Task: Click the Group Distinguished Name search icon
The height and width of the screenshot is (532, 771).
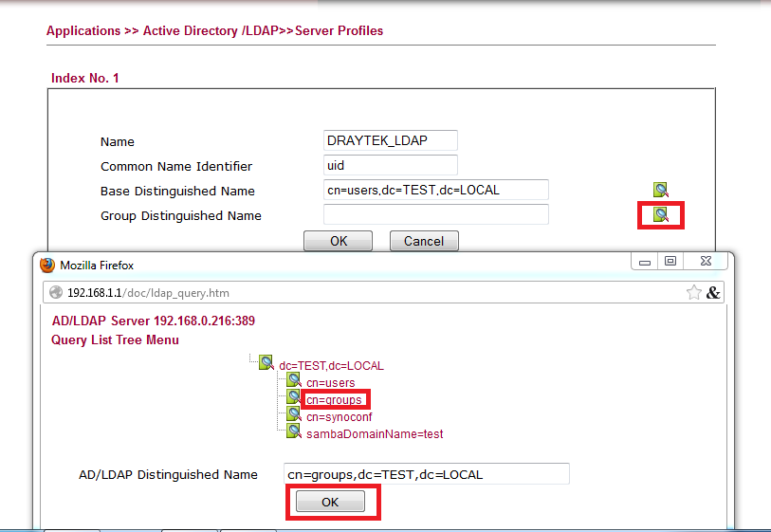Action: [x=660, y=215]
